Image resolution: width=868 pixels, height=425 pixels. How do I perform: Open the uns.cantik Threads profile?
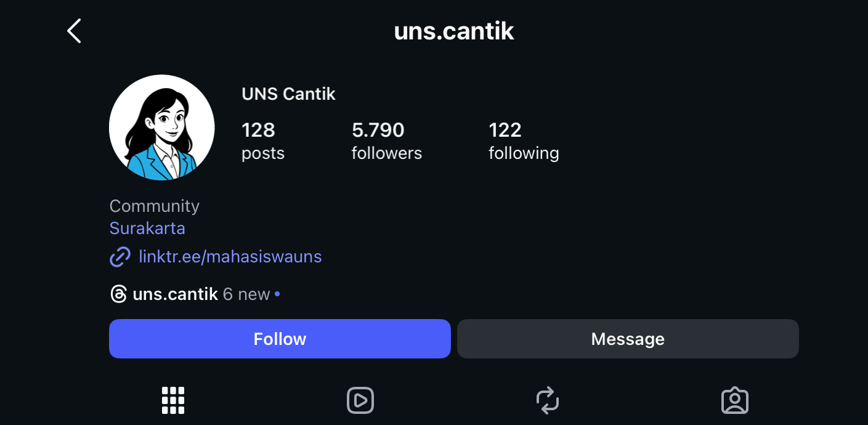(176, 294)
